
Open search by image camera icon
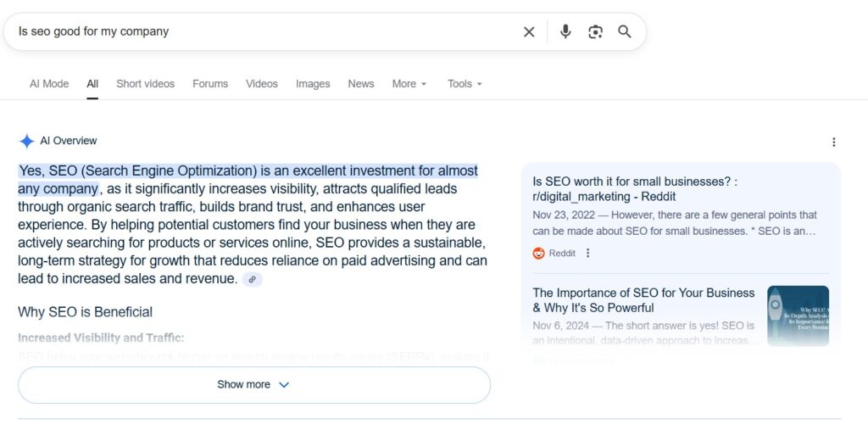(595, 32)
